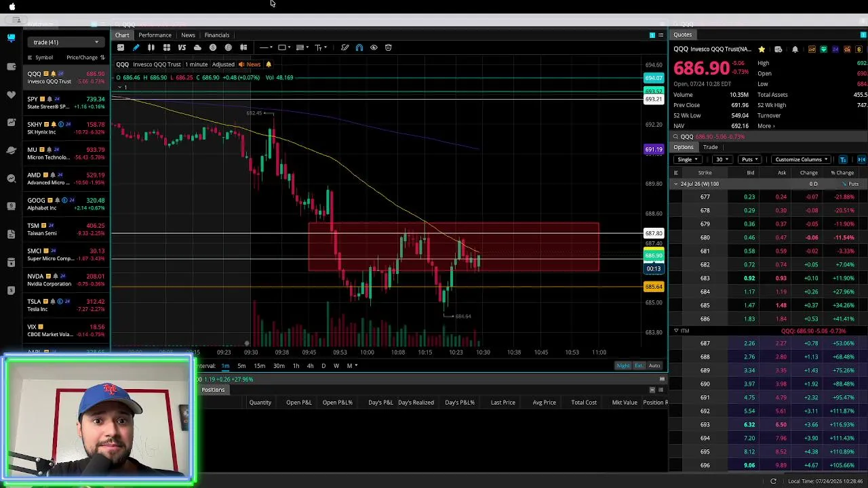The width and height of the screenshot is (868, 488).
Task: Expand More quote details
Action: (x=766, y=126)
